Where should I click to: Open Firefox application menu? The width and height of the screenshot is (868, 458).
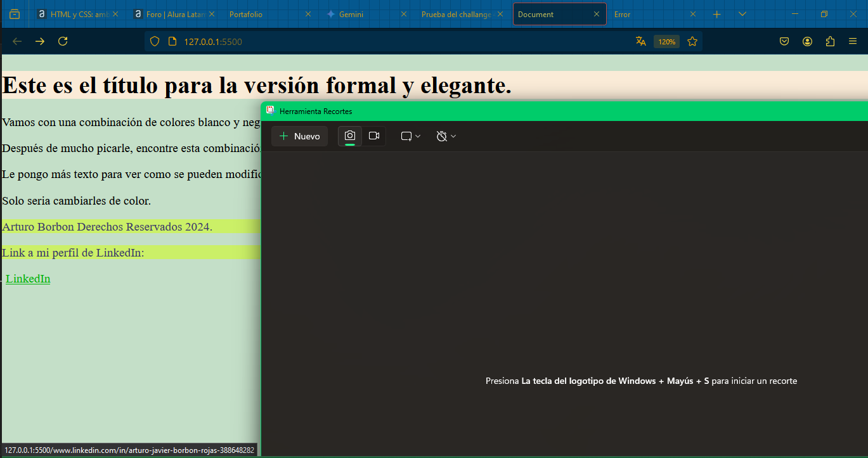point(853,42)
